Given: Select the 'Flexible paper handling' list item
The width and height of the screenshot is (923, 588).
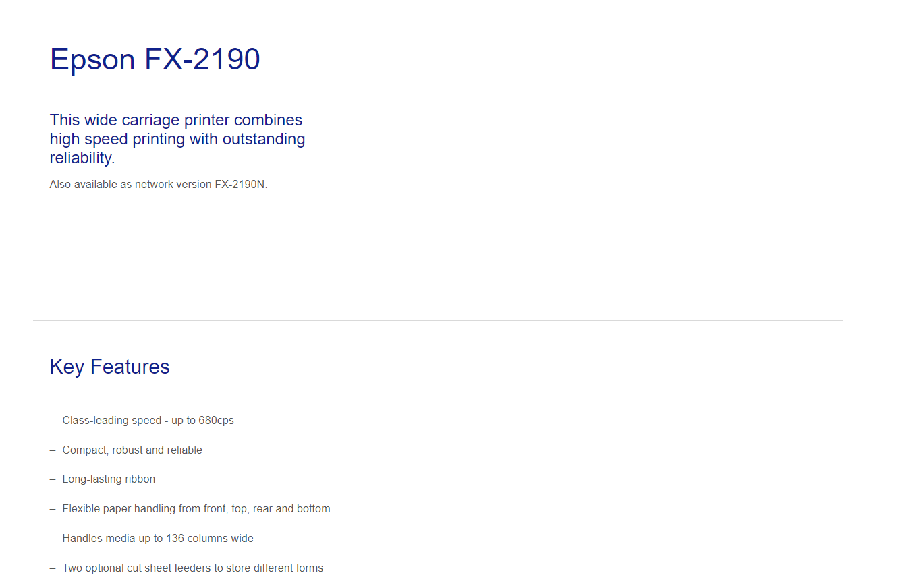Looking at the screenshot, I should click(196, 509).
